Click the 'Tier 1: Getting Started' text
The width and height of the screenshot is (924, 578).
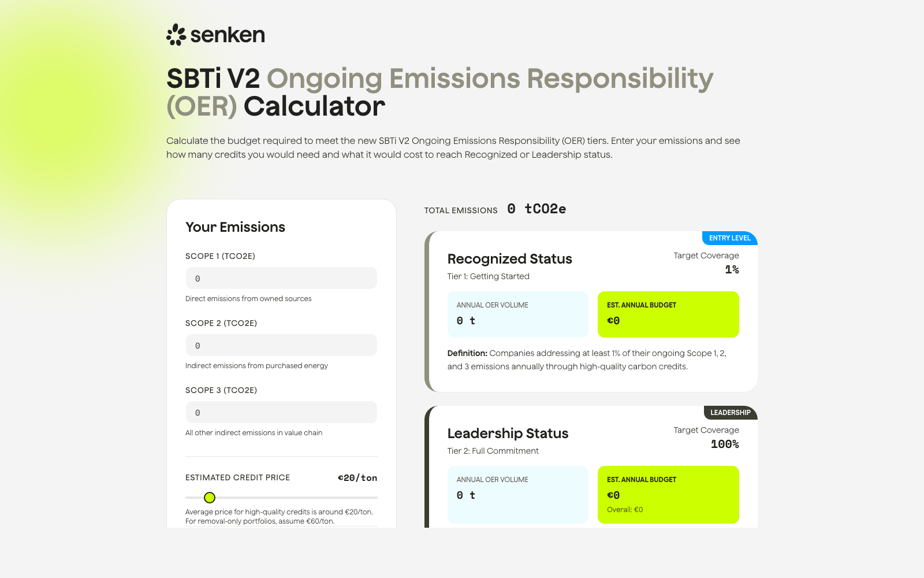[488, 276]
